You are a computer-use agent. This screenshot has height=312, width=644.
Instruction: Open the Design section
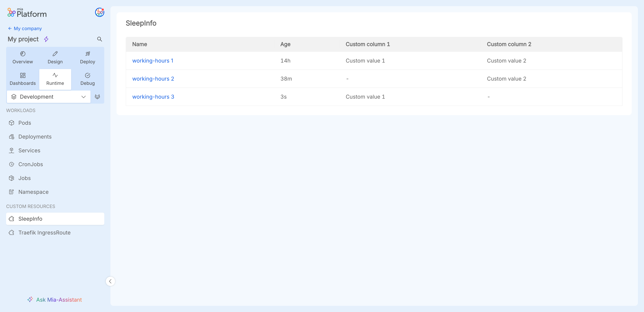pos(55,58)
